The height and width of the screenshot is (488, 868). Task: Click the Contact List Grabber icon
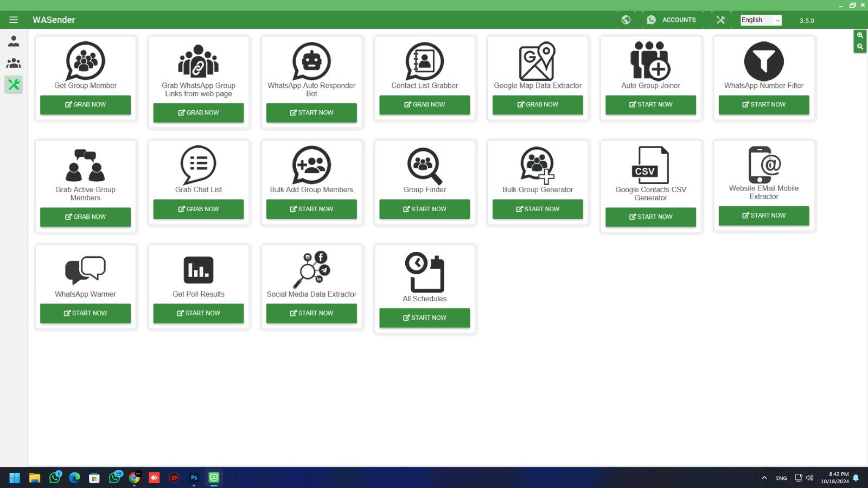coord(425,61)
